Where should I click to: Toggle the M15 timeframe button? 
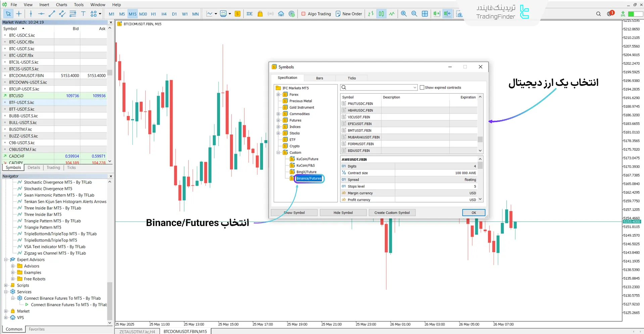[x=133, y=14]
